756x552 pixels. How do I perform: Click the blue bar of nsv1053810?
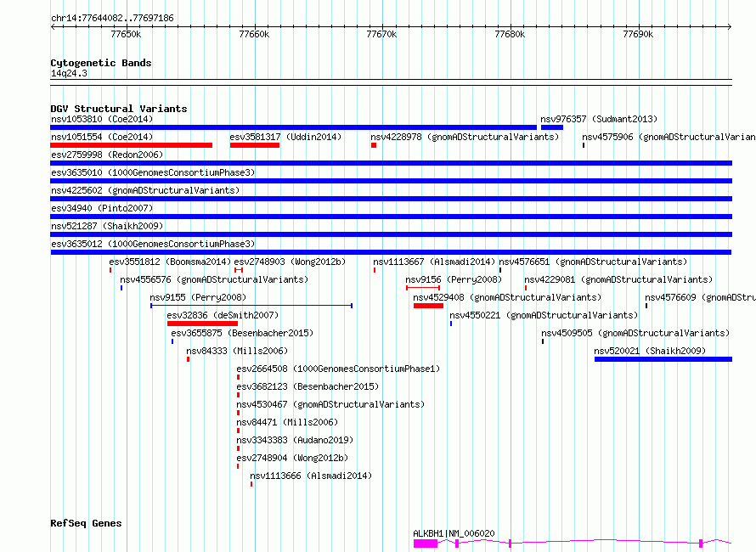tap(293, 127)
